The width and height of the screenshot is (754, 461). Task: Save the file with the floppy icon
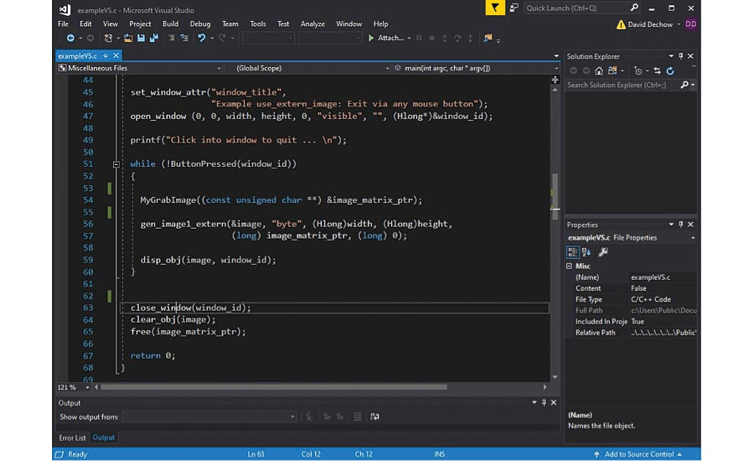pos(141,38)
